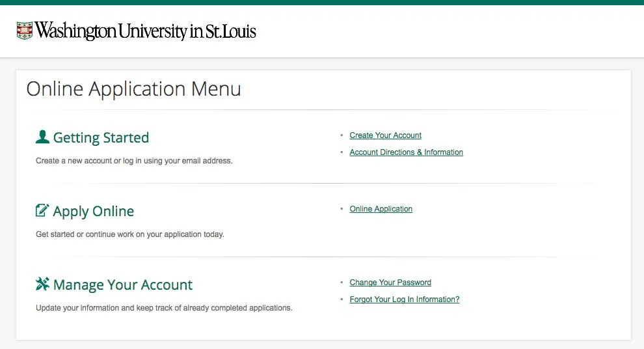Click the tools icon beside Manage Your Account
Viewport: 644px width, 349px height.
[x=42, y=284]
